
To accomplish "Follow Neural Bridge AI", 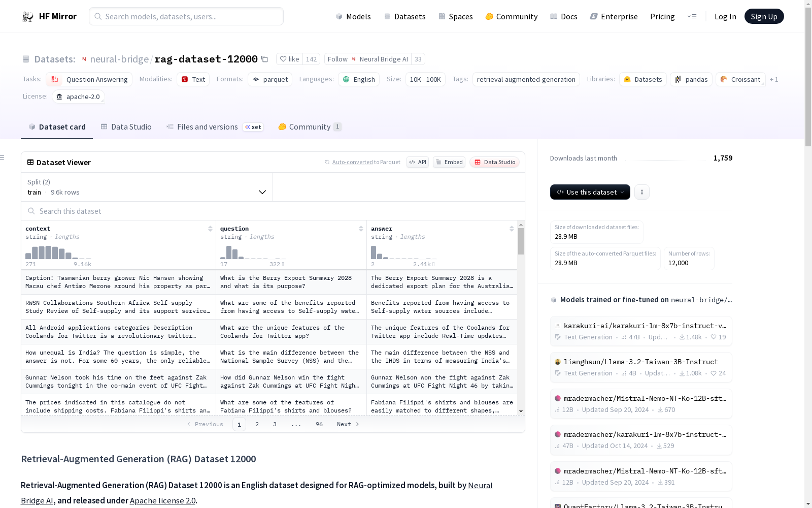I will [368, 59].
